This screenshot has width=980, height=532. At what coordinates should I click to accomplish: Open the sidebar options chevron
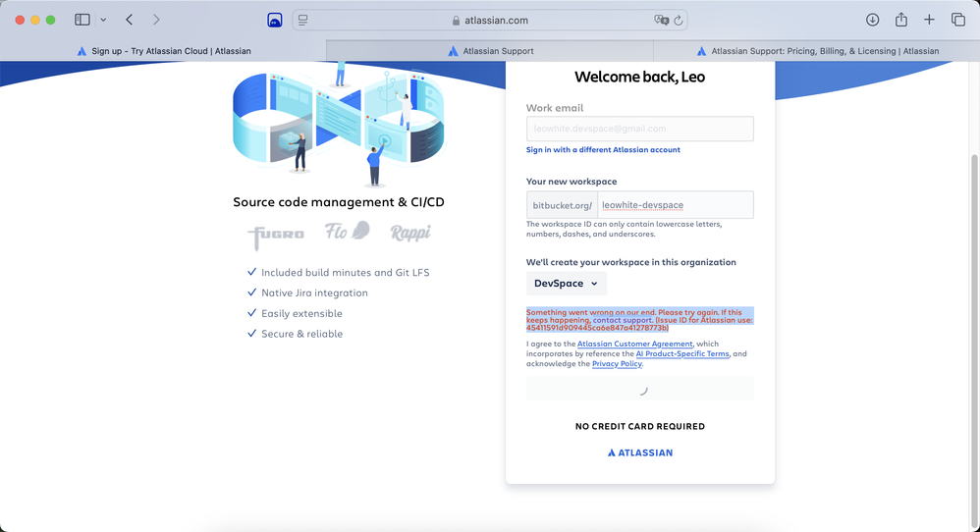(103, 20)
